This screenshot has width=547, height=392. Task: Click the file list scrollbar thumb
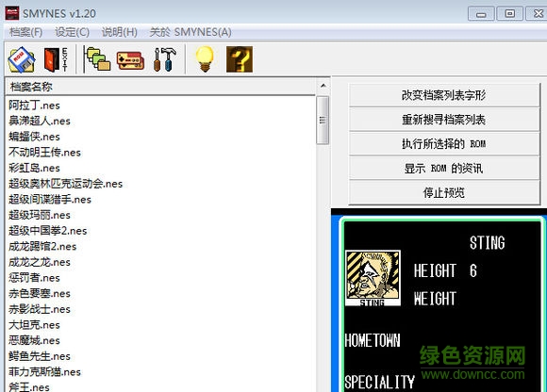[323, 121]
